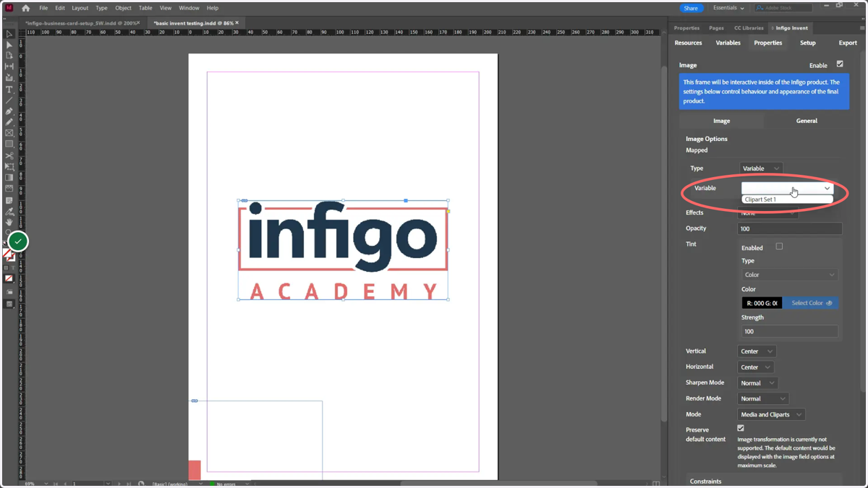Open the panel menu hamburger icon

pos(862,27)
